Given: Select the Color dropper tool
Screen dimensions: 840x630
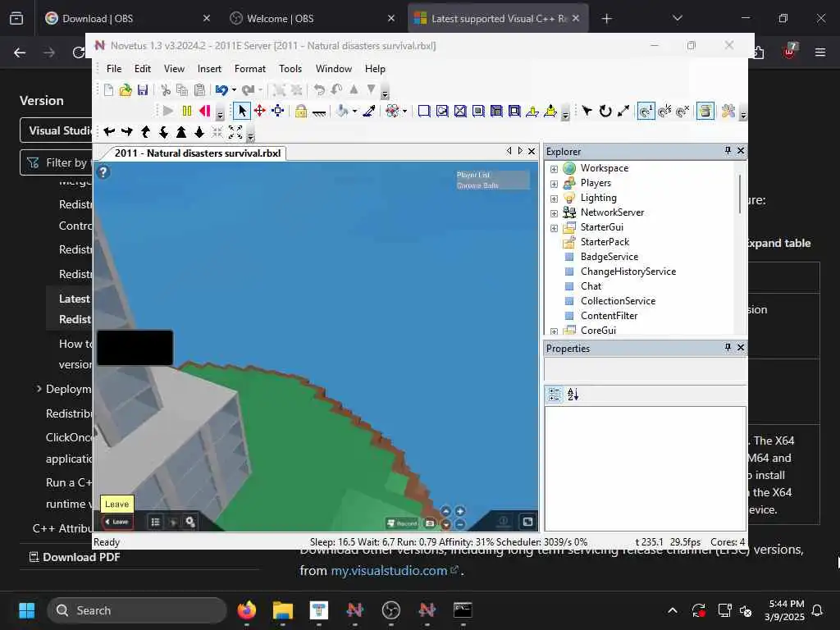Looking at the screenshot, I should pyautogui.click(x=369, y=111).
